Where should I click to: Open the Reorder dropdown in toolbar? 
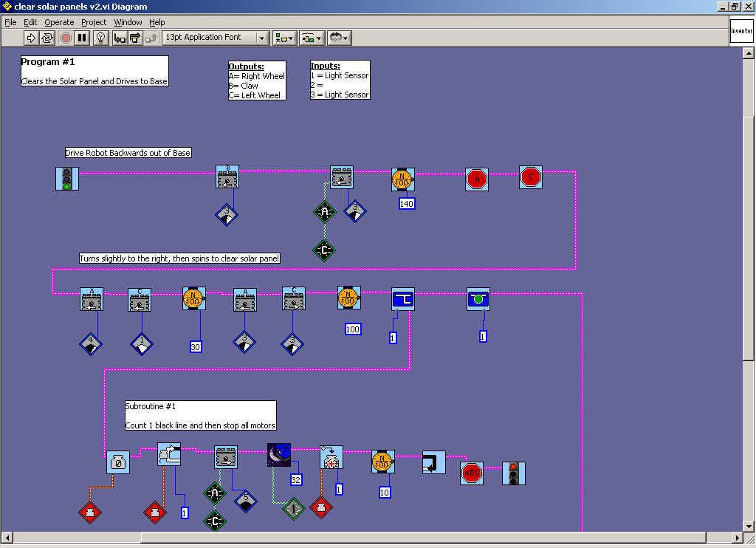tap(339, 38)
